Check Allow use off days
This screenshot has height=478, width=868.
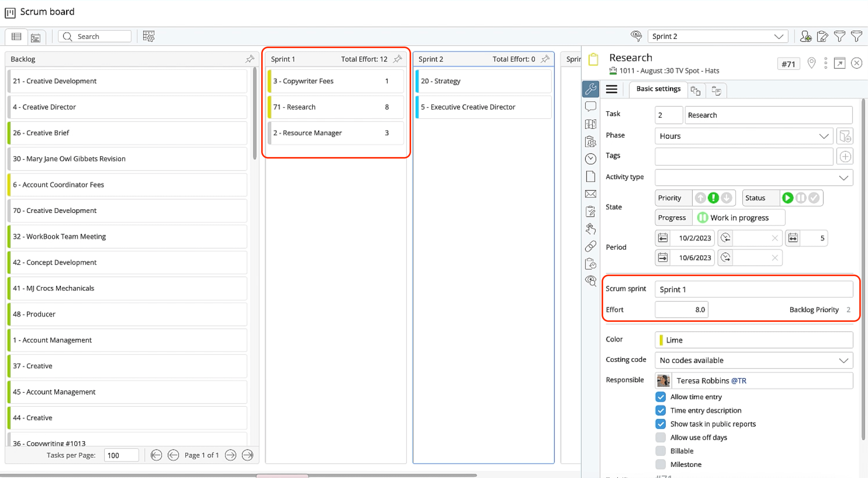(661, 437)
